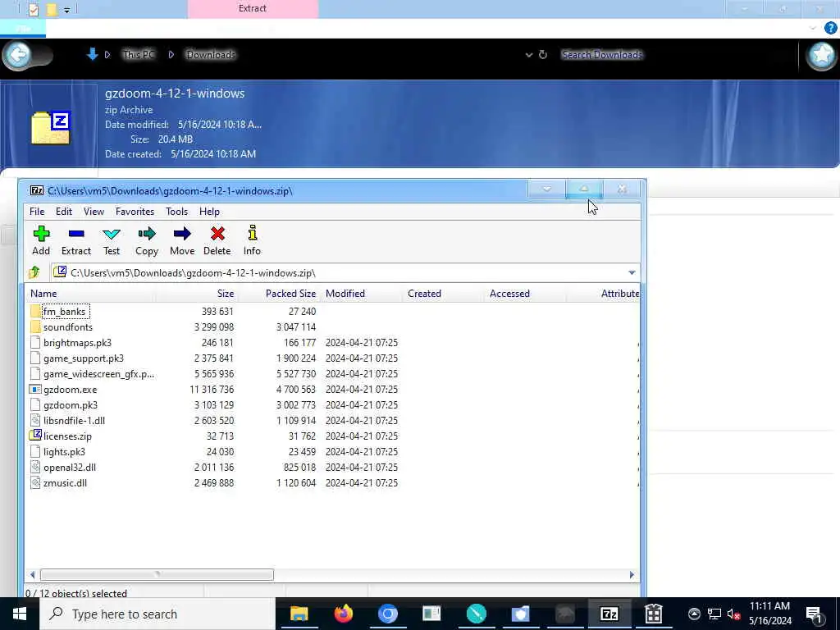Screen dimensions: 840x630
Task: Select openal32.dll file
Action: click(x=70, y=467)
